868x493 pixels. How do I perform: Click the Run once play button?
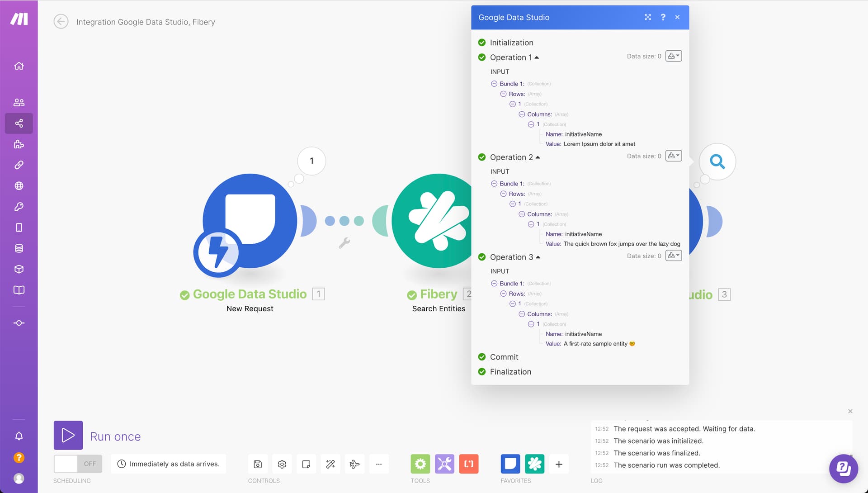[x=68, y=436]
